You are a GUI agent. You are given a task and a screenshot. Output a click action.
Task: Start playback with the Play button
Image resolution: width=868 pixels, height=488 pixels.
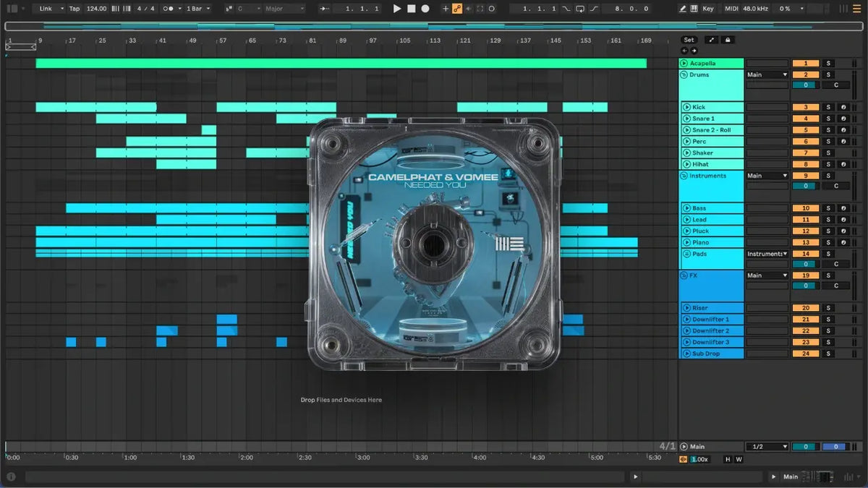pyautogui.click(x=396, y=9)
